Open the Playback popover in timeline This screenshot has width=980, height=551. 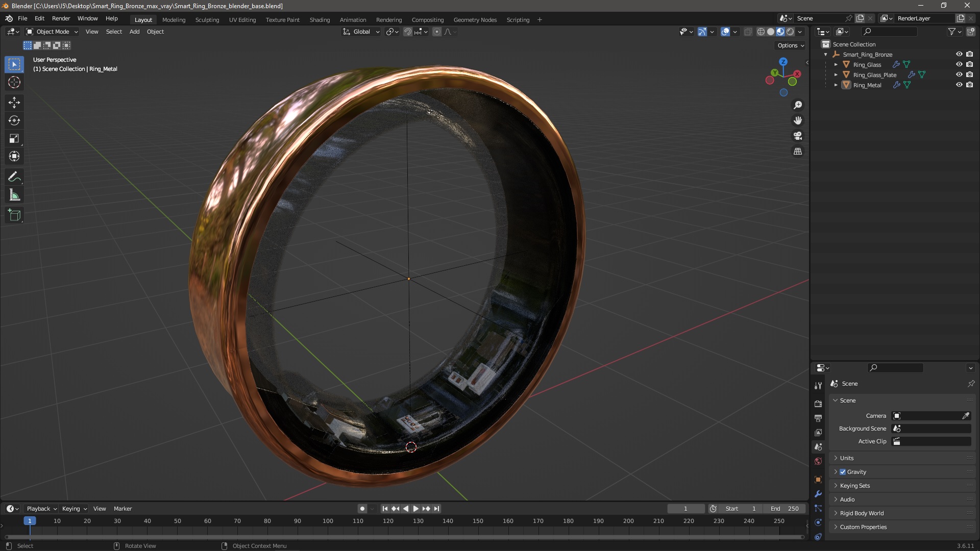tap(41, 509)
